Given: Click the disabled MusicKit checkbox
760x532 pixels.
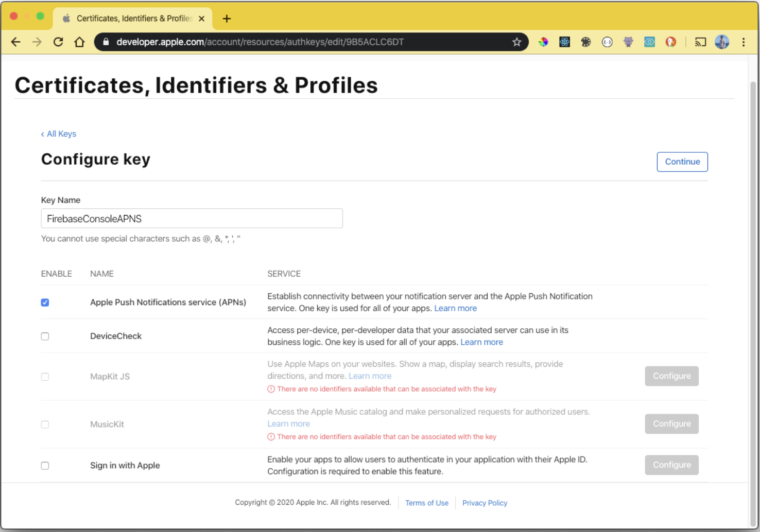Looking at the screenshot, I should pyautogui.click(x=45, y=424).
